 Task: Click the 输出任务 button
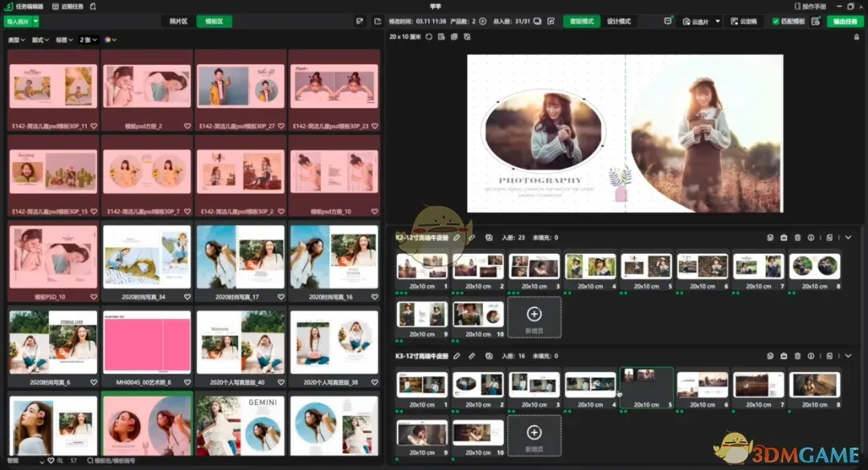click(x=845, y=22)
